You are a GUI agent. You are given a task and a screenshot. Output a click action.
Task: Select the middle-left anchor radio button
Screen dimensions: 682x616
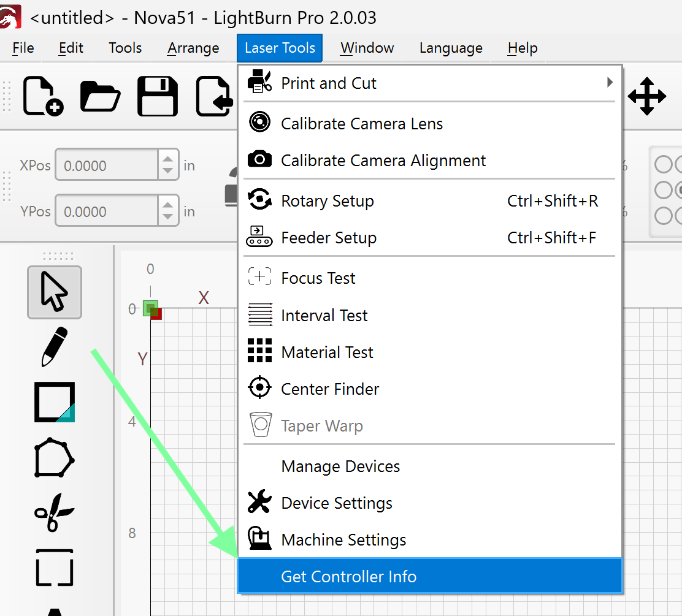(x=664, y=190)
